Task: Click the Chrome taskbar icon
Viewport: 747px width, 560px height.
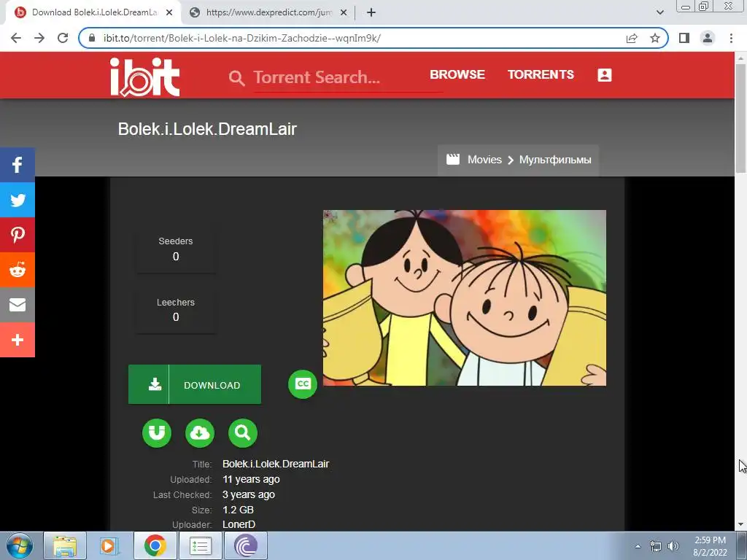Action: click(x=155, y=545)
